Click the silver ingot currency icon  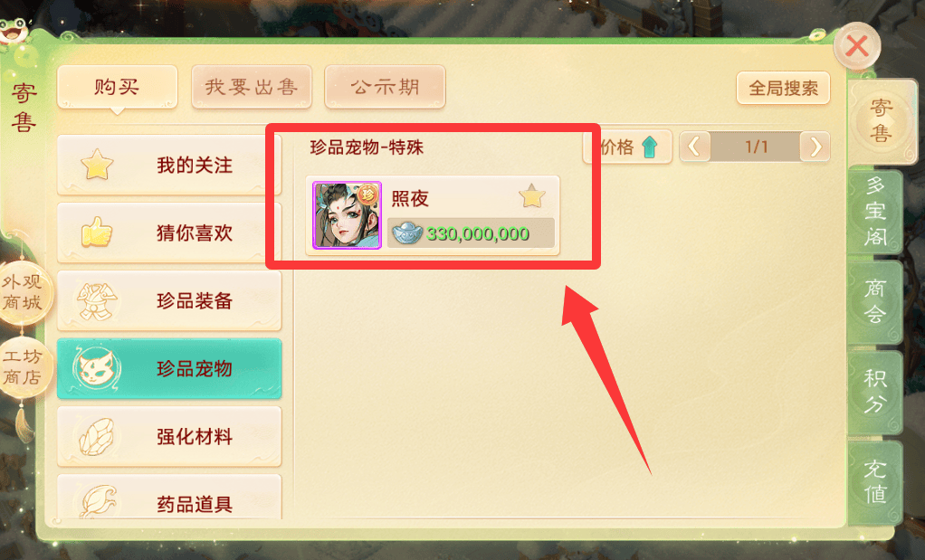[407, 233]
